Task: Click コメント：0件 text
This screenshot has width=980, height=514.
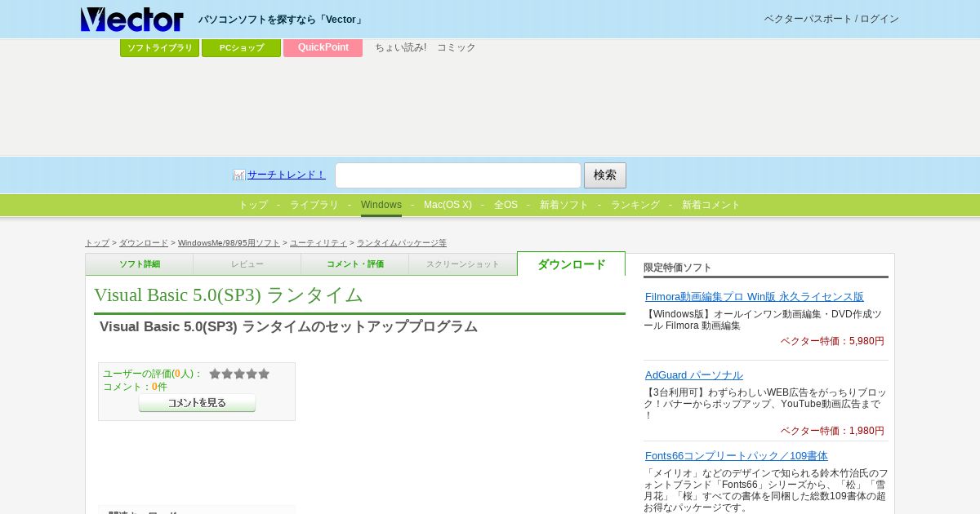Action: 135,387
